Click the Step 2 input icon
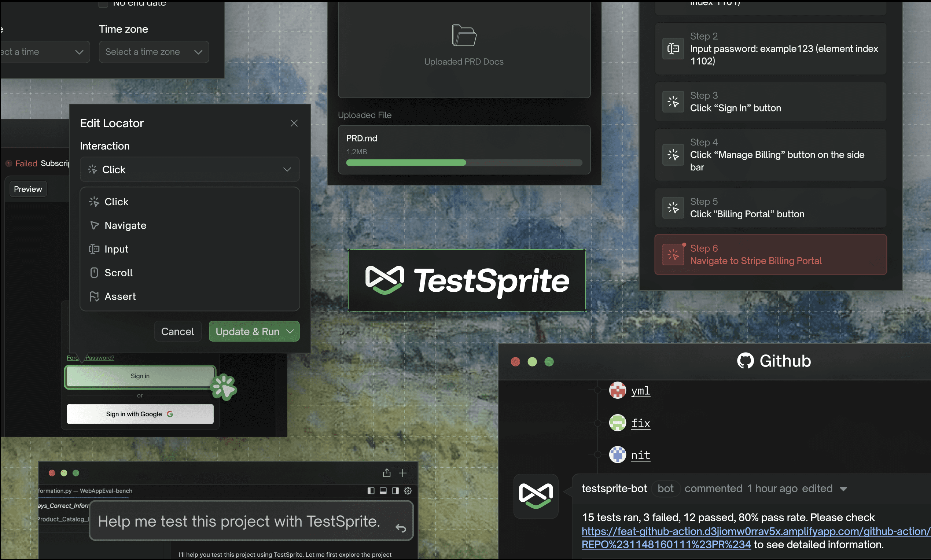This screenshot has height=560, width=931. coord(673,49)
